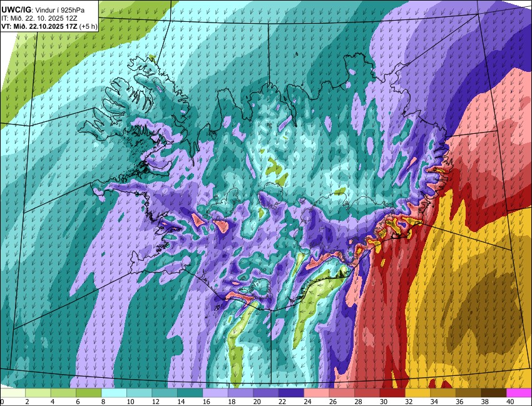Click the 12–14 teal legend swatch

(x=165, y=393)
